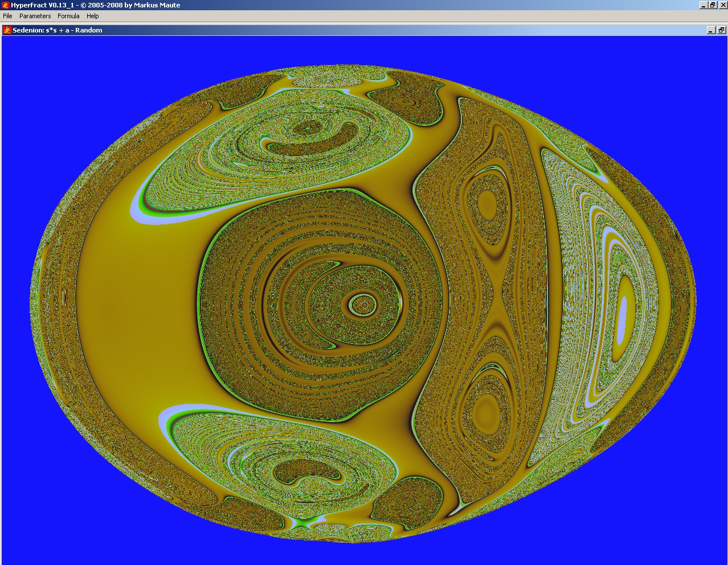Click the HyperFract application icon in title bar
The height and width of the screenshot is (565, 728).
point(6,5)
